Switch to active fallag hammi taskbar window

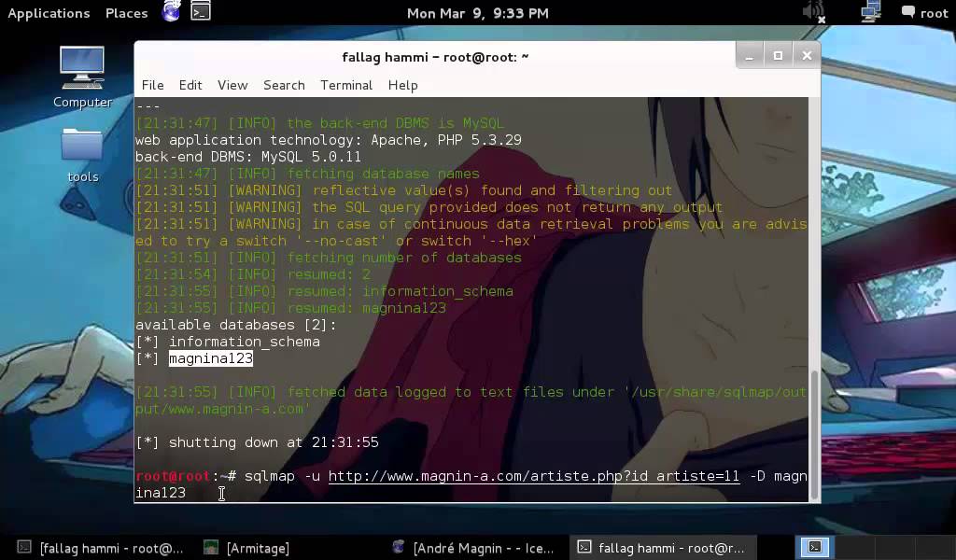[x=663, y=548]
